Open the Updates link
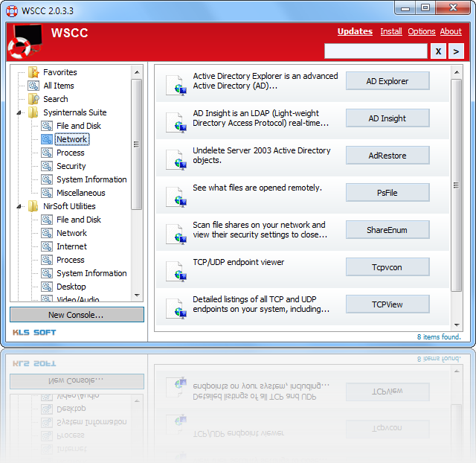The width and height of the screenshot is (476, 463). (355, 31)
